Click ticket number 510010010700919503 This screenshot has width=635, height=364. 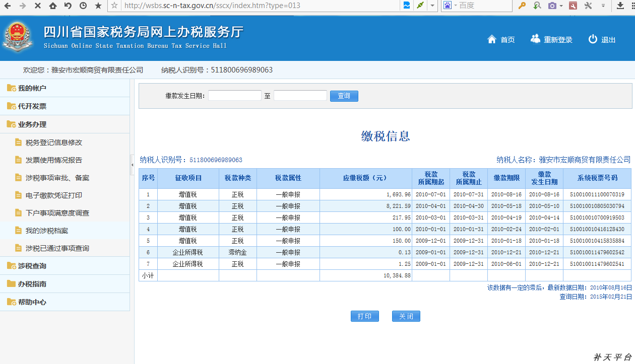click(x=597, y=217)
